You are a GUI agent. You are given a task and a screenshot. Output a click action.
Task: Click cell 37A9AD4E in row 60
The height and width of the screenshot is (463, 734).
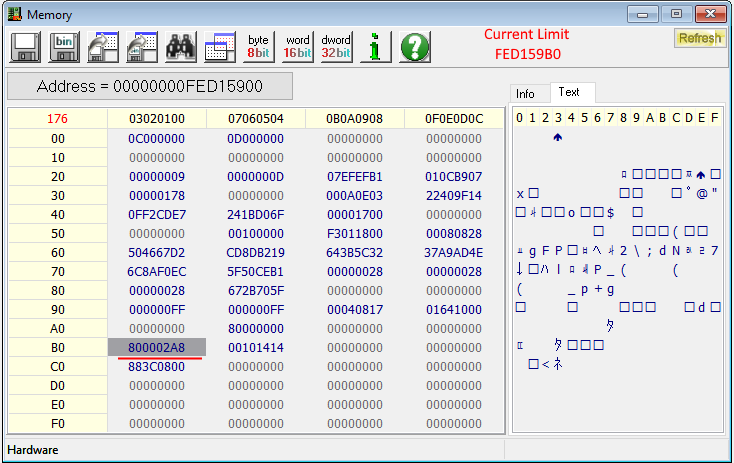[x=454, y=252]
